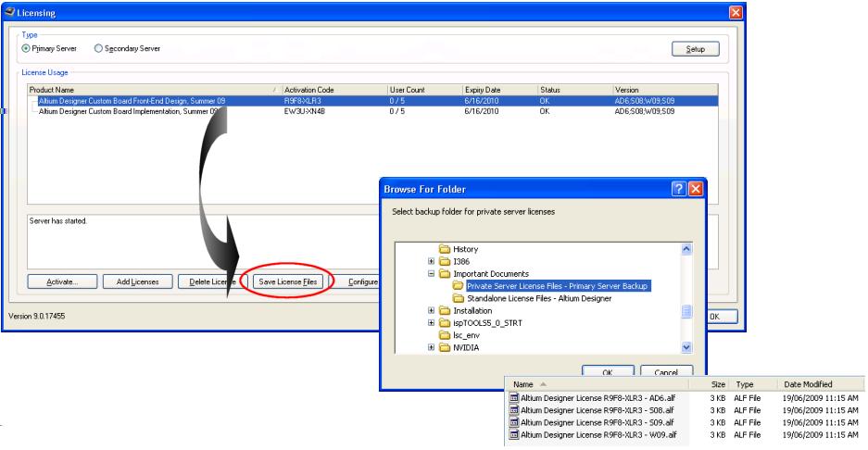Select the Custom Board Front-End Design license row
868x450 pixels.
click(x=373, y=101)
